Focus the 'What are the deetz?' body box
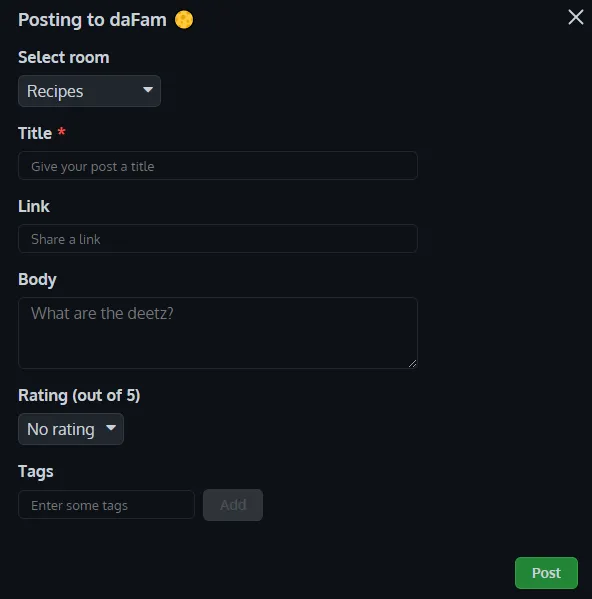Screen dimensions: 592x599 (218, 333)
